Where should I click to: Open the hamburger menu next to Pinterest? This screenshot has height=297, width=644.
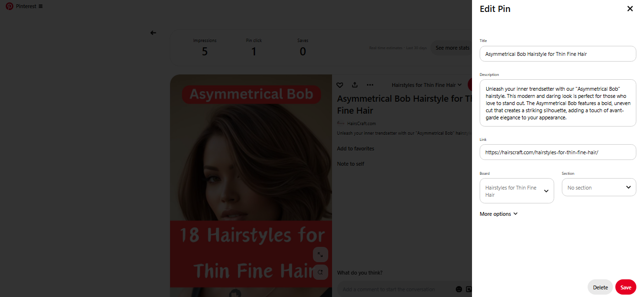[x=41, y=6]
